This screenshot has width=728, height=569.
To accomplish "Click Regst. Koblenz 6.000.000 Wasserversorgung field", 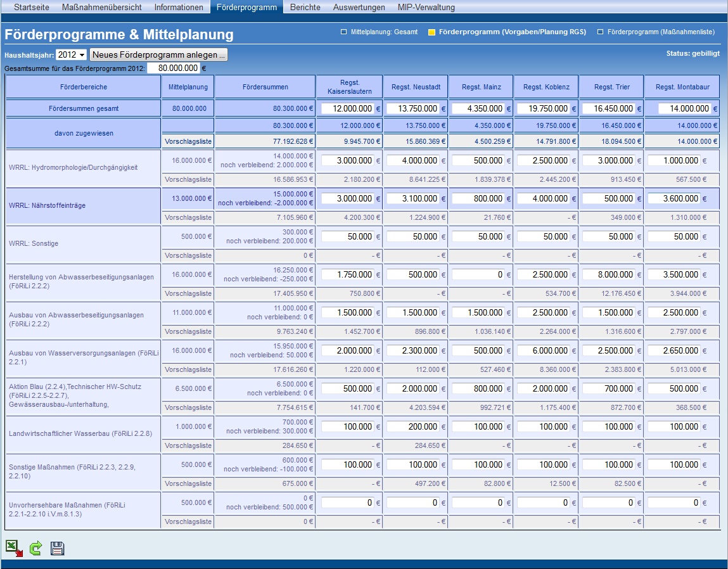I will [543, 350].
